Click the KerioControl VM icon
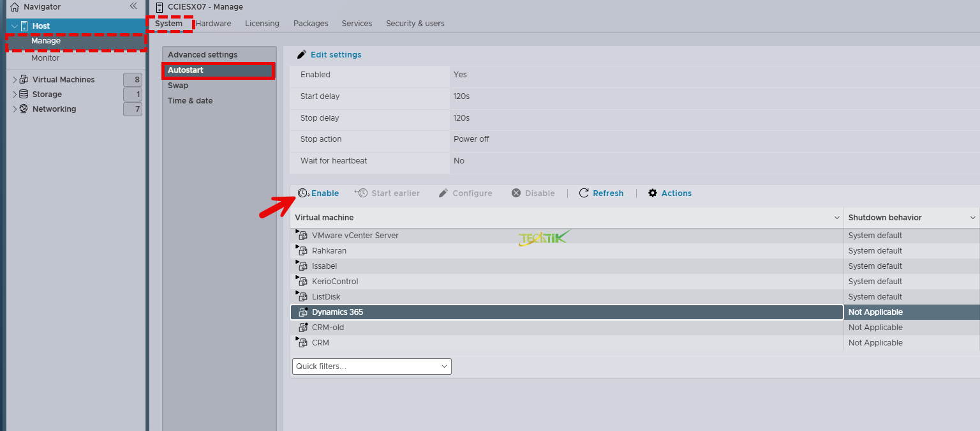This screenshot has width=980, height=431. tap(302, 281)
